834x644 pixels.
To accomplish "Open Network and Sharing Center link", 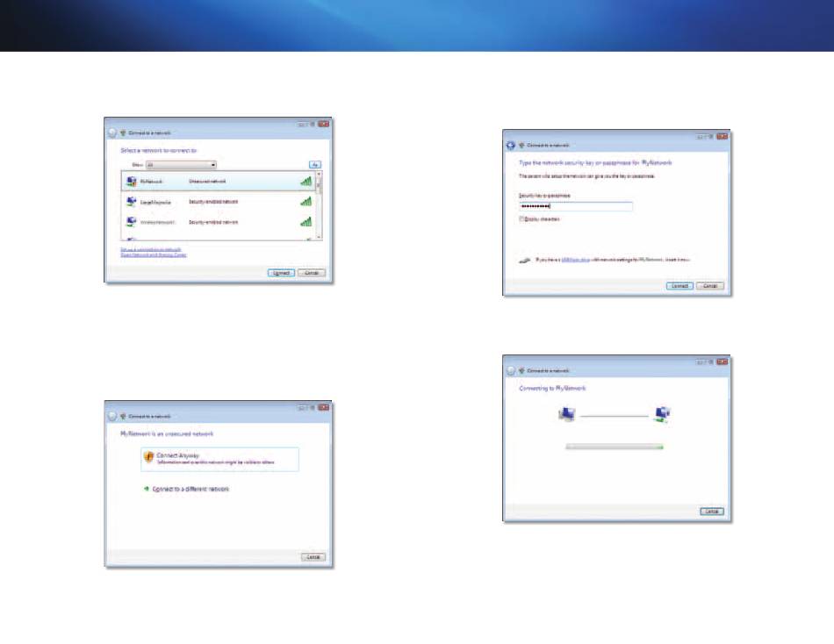I will 153,255.
